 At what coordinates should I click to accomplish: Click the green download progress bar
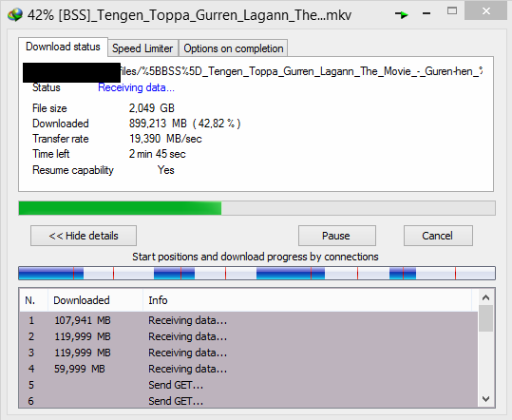click(x=257, y=208)
